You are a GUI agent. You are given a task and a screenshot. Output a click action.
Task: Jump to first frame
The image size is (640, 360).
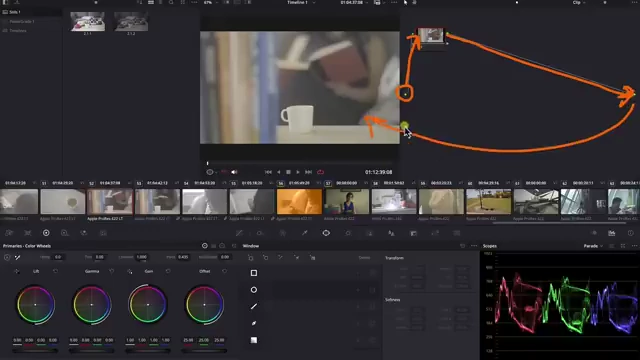pyautogui.click(x=268, y=172)
